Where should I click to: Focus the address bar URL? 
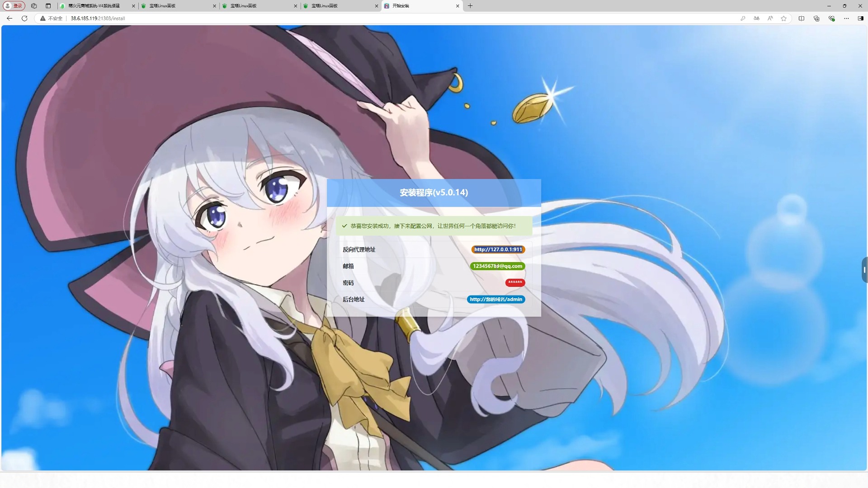pyautogui.click(x=98, y=19)
